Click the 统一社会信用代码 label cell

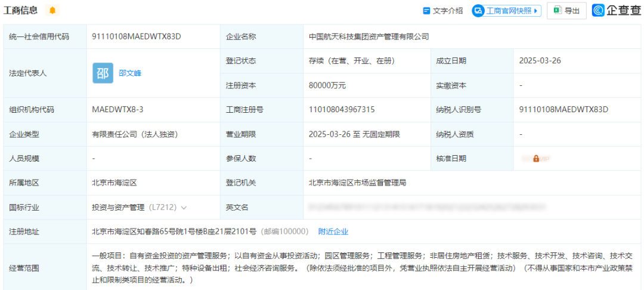[45, 36]
